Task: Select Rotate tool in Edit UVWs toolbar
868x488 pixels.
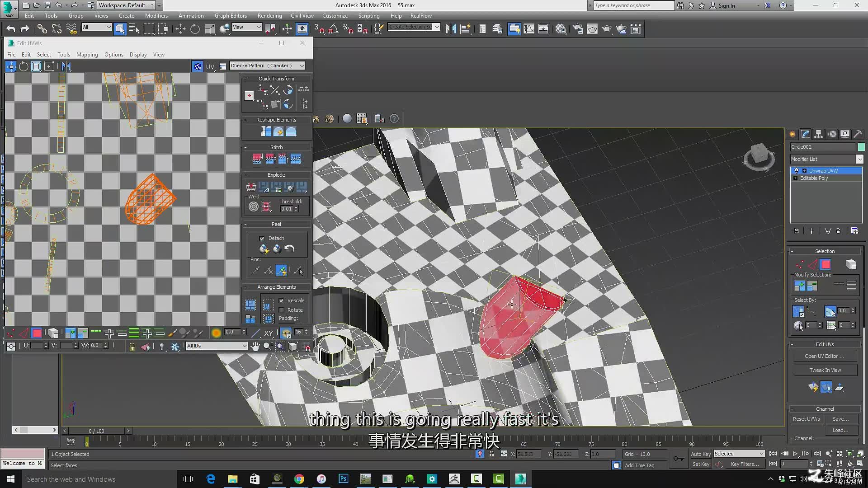Action: point(24,66)
